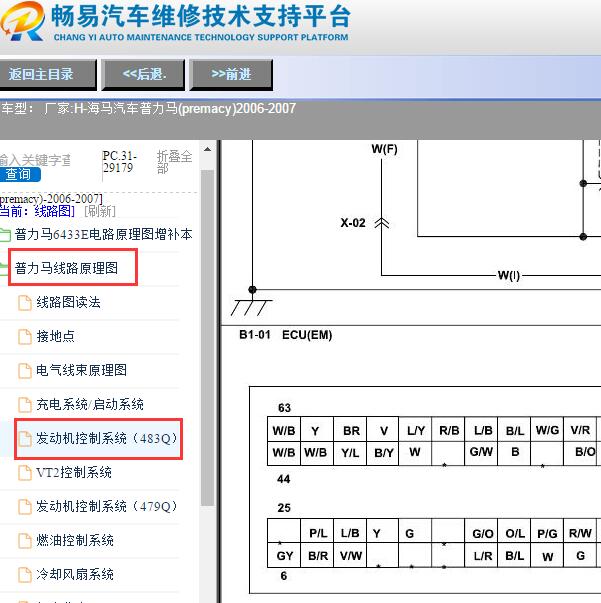Click the 线路图 current-category link
Viewport: 601px width, 603px height.
click(55, 211)
